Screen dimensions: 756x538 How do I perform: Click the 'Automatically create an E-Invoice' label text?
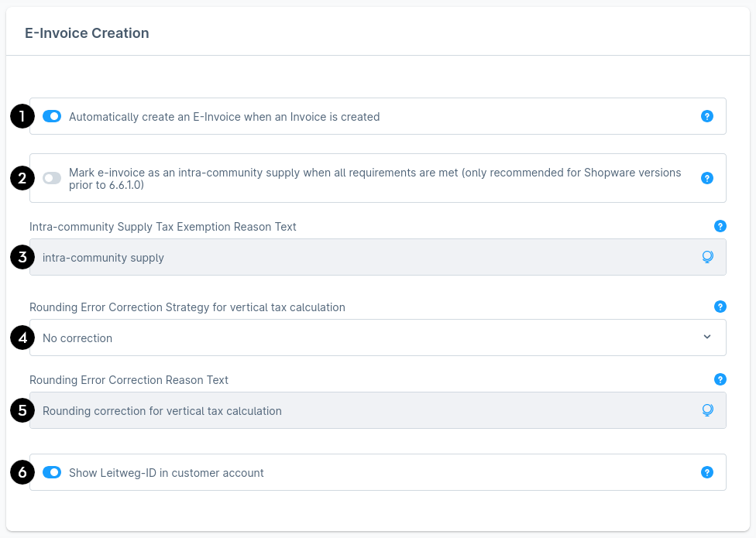[224, 117]
